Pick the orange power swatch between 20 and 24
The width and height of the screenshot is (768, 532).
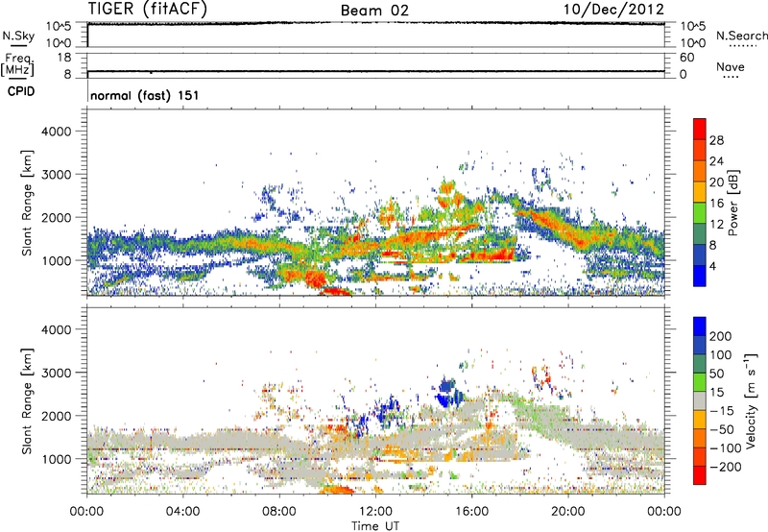[700, 171]
